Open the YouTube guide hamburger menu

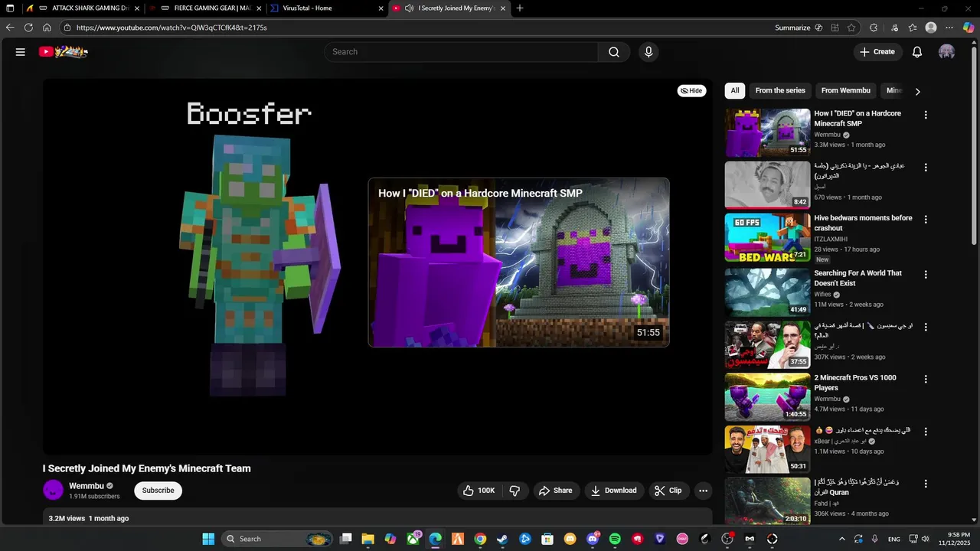click(21, 52)
